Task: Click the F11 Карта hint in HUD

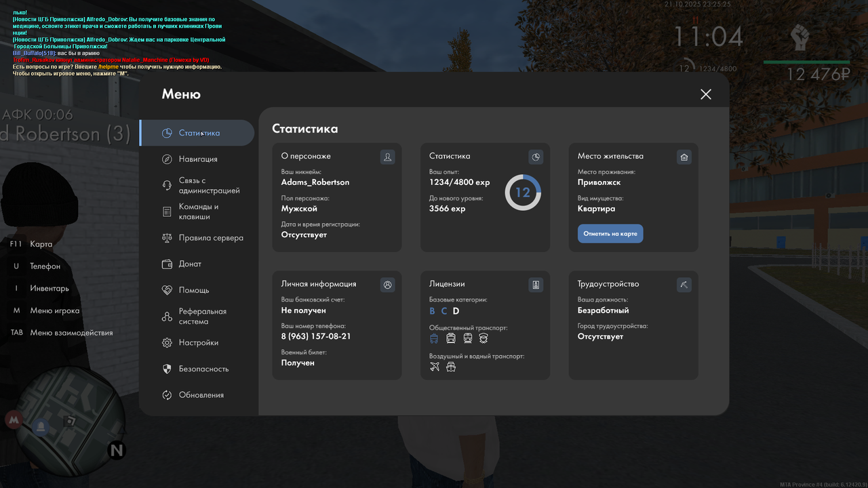Action: tap(31, 244)
